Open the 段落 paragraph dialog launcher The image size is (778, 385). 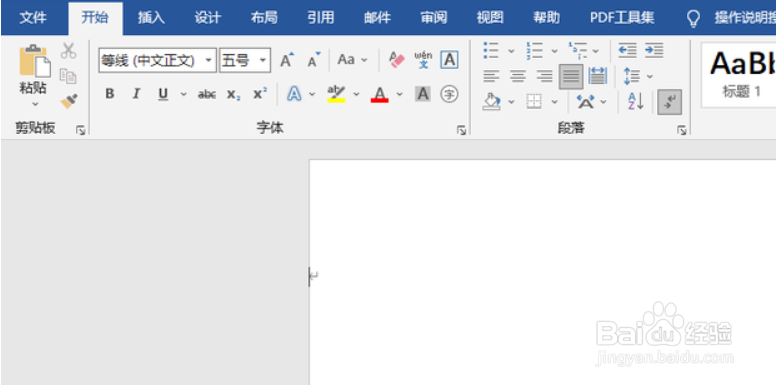tap(682, 130)
